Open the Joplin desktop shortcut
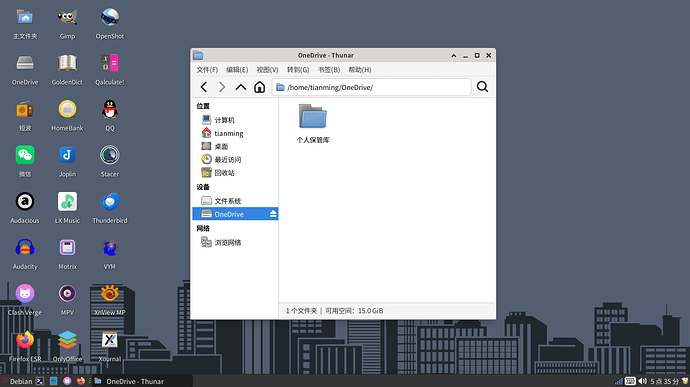Viewport: 690px width, 387px height. point(67,162)
